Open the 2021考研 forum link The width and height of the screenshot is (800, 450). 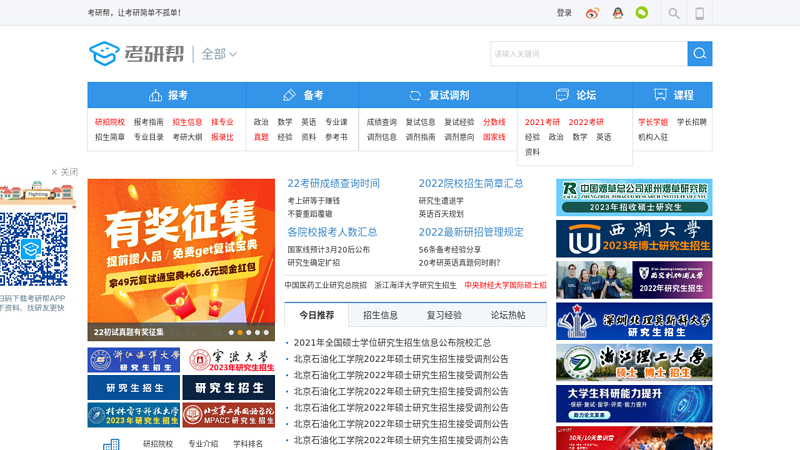(542, 122)
